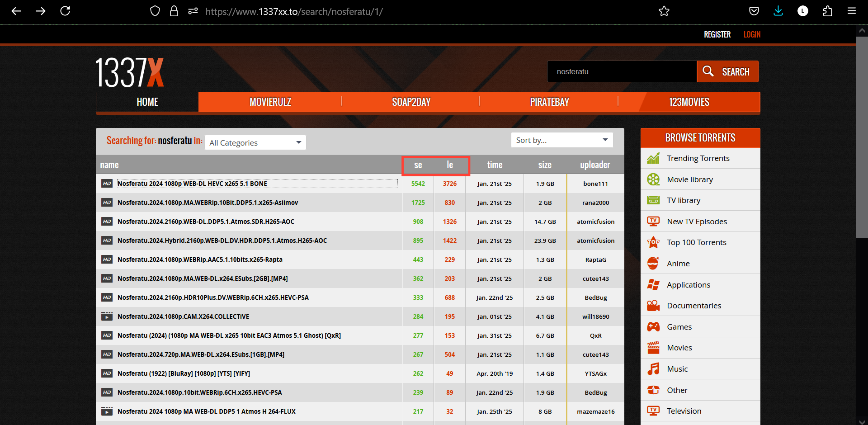The width and height of the screenshot is (868, 425).
Task: Click the 'time' column header
Action: (x=495, y=165)
